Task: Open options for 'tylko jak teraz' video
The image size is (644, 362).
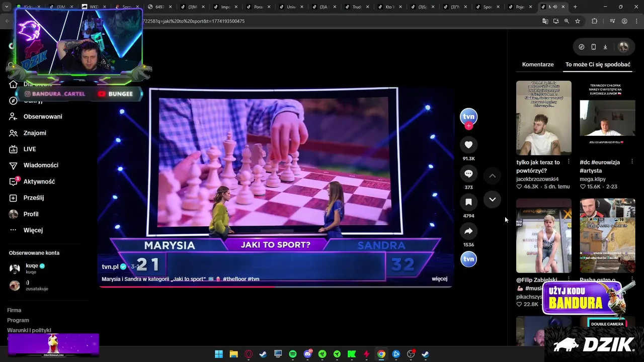Action: [x=569, y=162]
